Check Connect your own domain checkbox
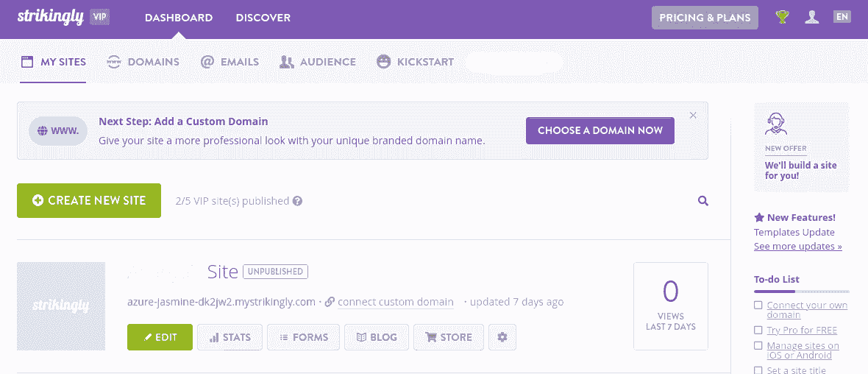Viewport: 868px width, 374px height. pos(758,306)
